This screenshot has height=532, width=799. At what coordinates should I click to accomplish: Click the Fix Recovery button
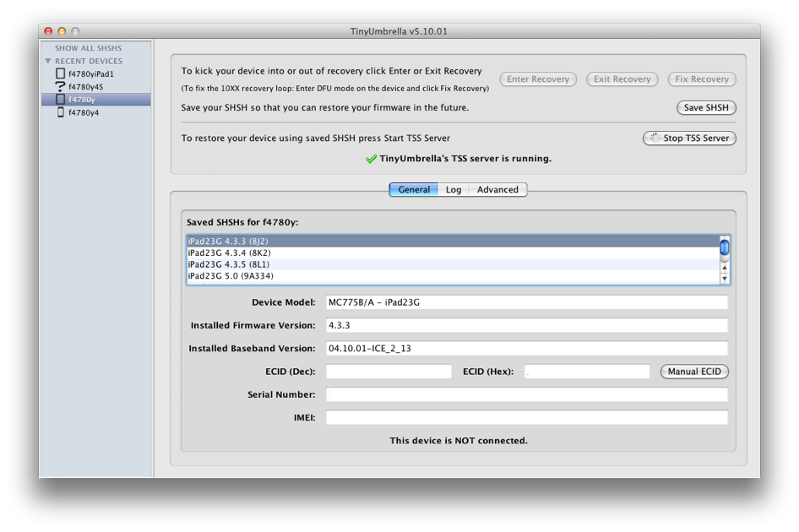[x=702, y=79]
